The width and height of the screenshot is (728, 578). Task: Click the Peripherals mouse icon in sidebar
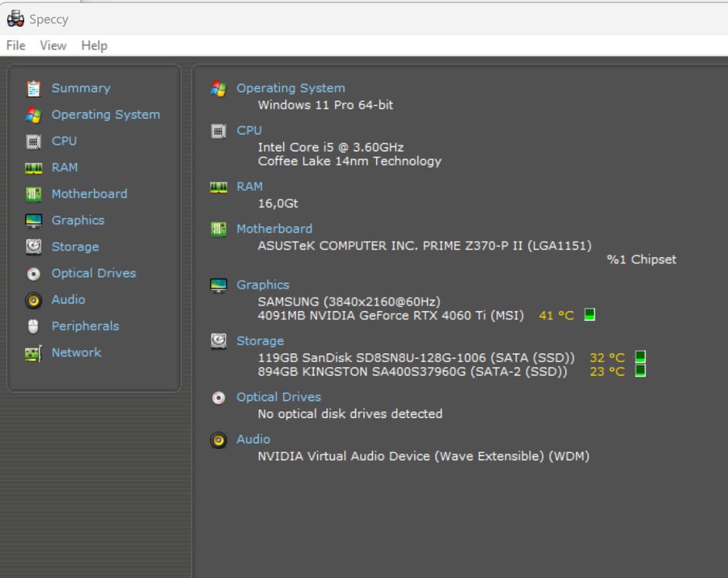pyautogui.click(x=33, y=327)
